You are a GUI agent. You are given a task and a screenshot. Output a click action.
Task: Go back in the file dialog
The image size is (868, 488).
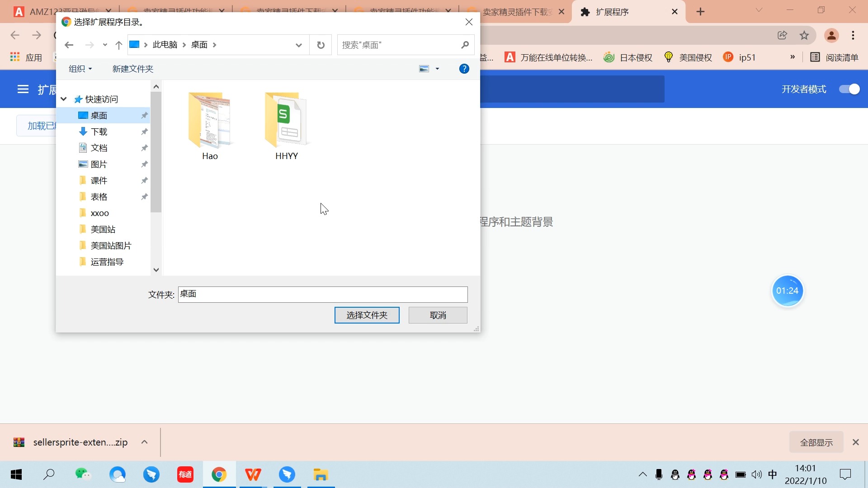click(69, 45)
